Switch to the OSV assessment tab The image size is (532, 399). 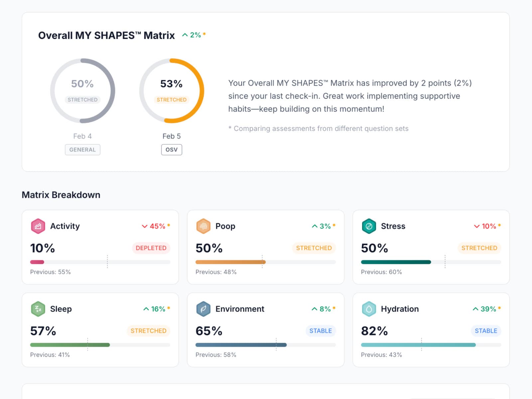point(172,150)
